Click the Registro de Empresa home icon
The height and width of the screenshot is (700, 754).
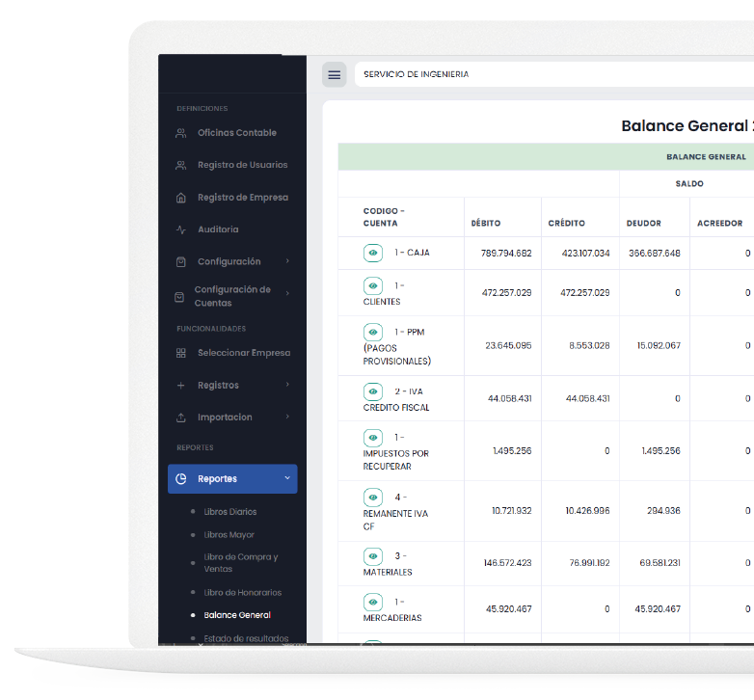tap(181, 198)
